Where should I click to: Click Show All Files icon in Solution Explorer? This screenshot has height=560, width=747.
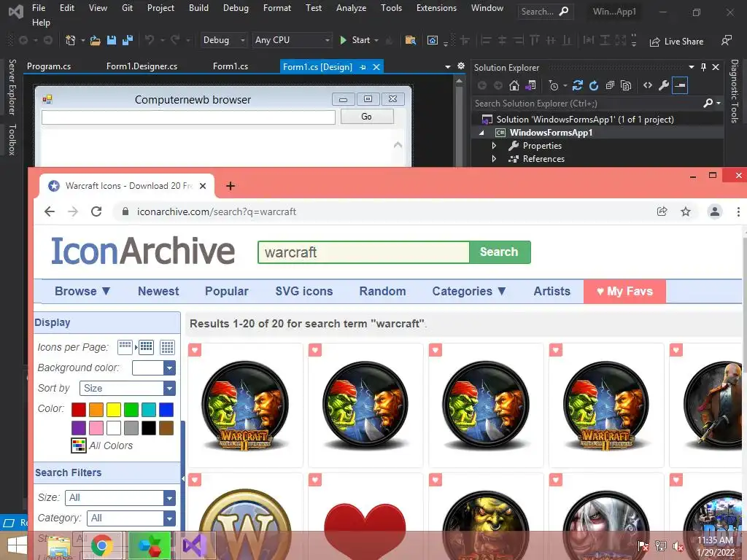click(x=626, y=86)
